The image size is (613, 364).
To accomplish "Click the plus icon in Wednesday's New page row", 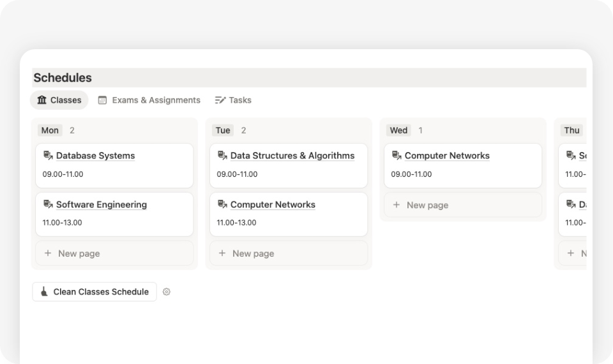I will tap(397, 205).
